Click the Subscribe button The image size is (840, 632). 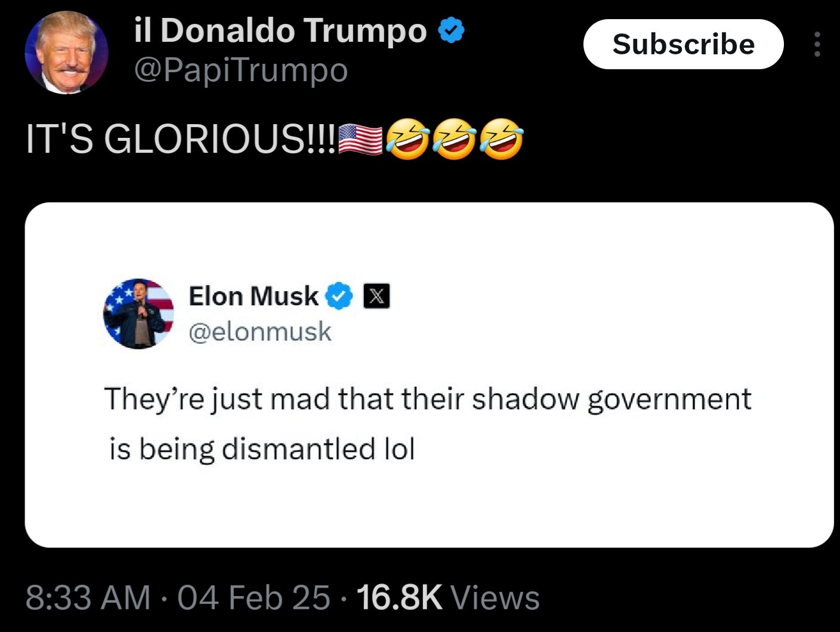tap(683, 44)
